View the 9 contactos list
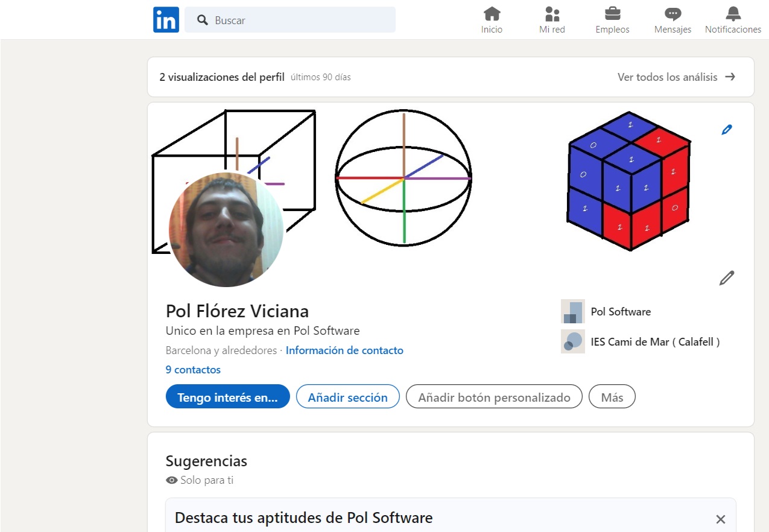Viewport: 769px width, 532px height. click(192, 369)
